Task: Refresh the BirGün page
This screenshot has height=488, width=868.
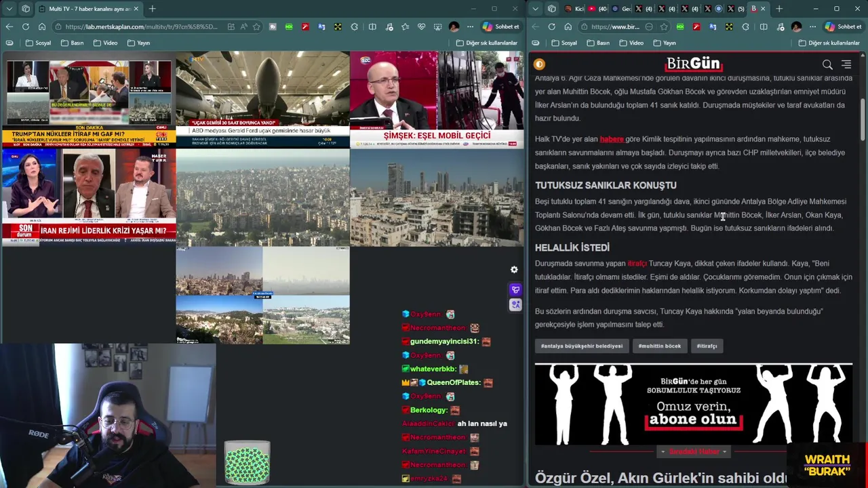Action: 551,26
